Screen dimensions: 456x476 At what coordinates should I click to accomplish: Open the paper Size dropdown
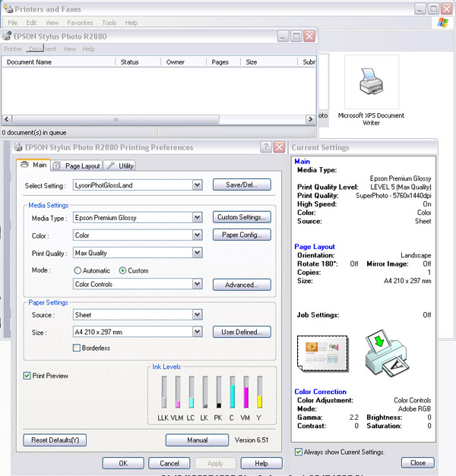click(198, 332)
